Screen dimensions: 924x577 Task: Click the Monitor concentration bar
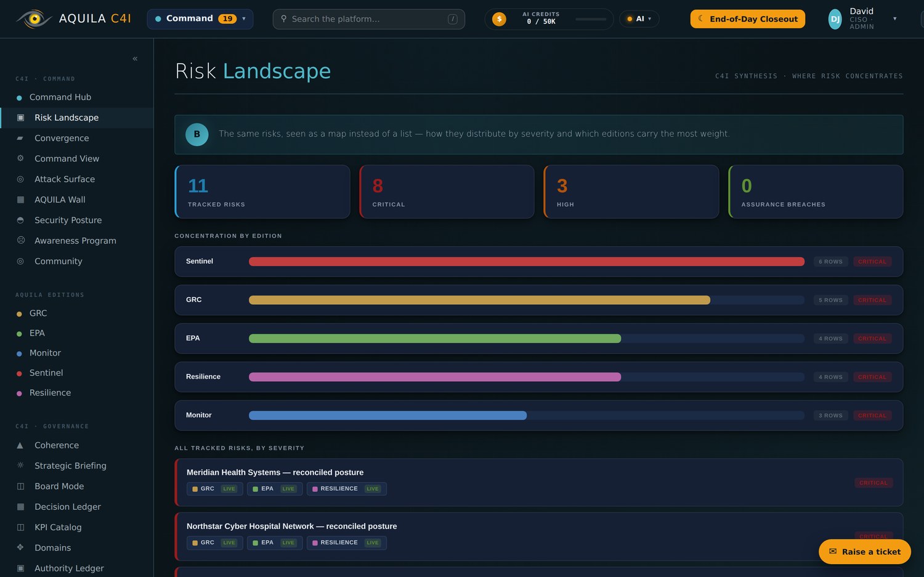387,416
